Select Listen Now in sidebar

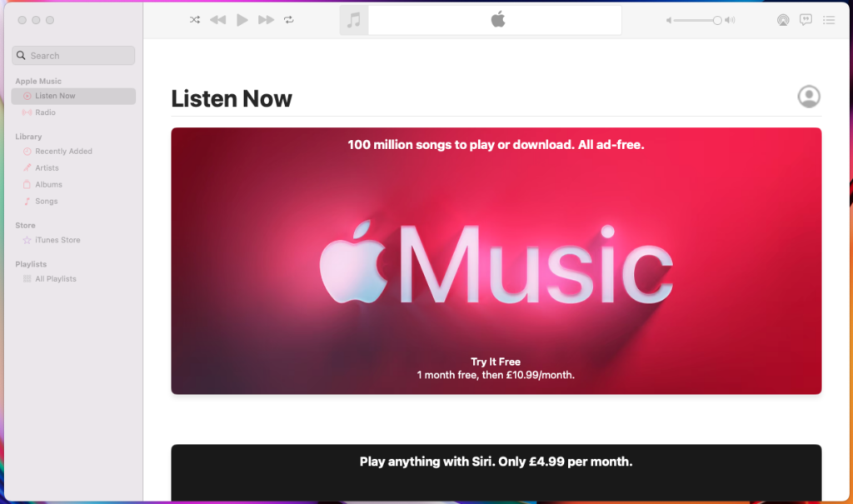[x=73, y=96]
